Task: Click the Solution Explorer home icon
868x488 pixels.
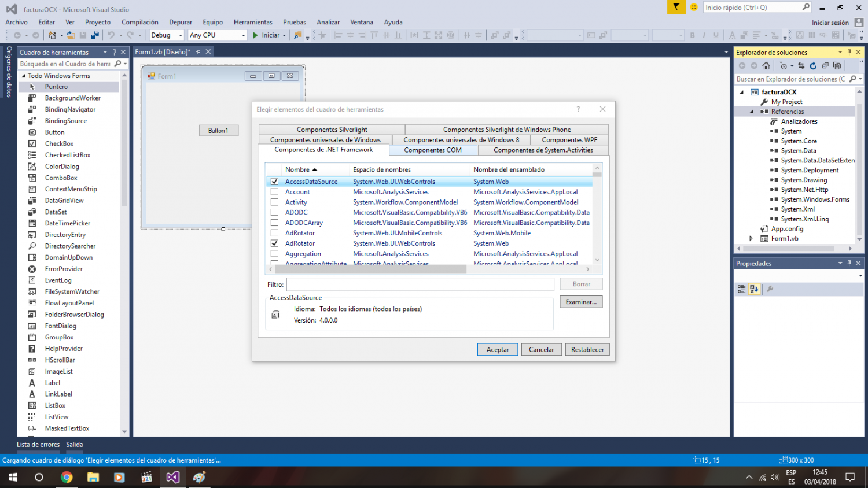Action: 766,66
